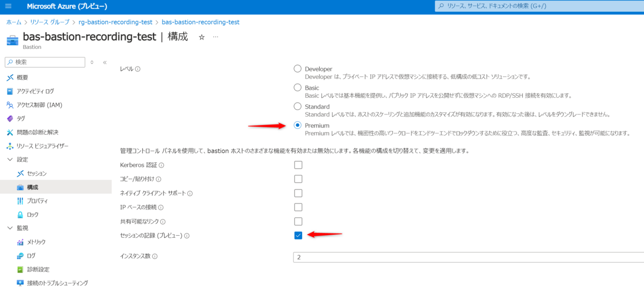The height and width of the screenshot is (291, 644).
Task: Click the インスタンス数 input field
Action: [469, 257]
